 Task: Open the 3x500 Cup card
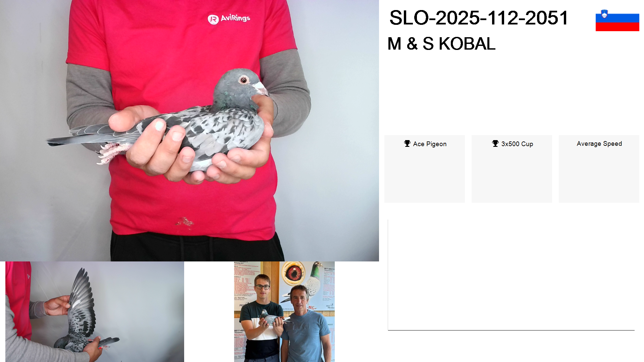pyautogui.click(x=512, y=169)
